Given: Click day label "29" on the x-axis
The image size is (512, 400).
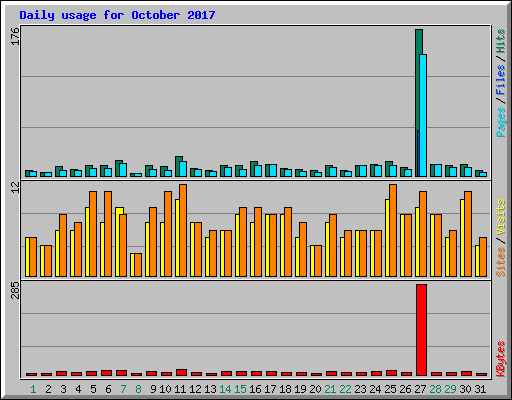Looking at the screenshot, I should (x=450, y=389).
